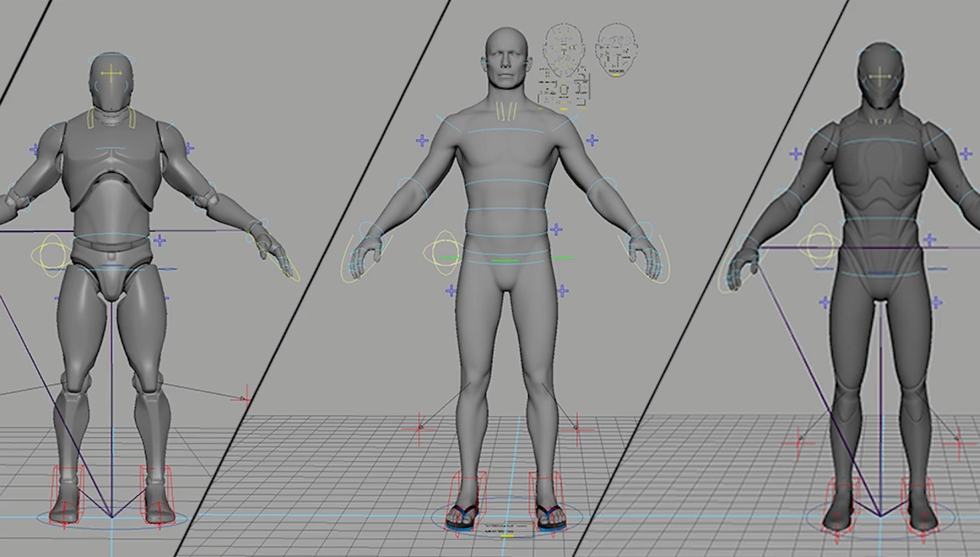The height and width of the screenshot is (557, 980).
Task: Pick red knee pole vector left of armored character
Action: (799, 441)
